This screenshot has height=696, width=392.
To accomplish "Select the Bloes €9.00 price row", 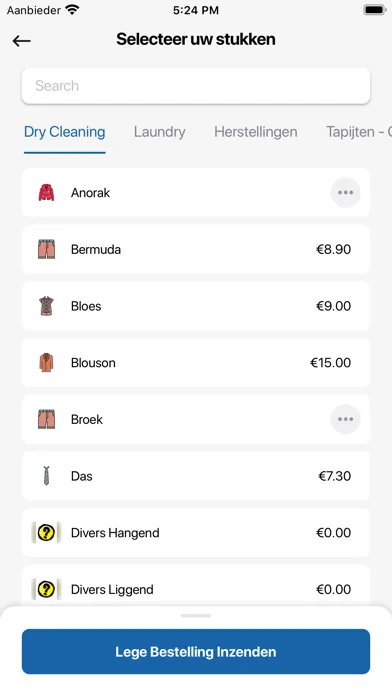I will (x=196, y=306).
